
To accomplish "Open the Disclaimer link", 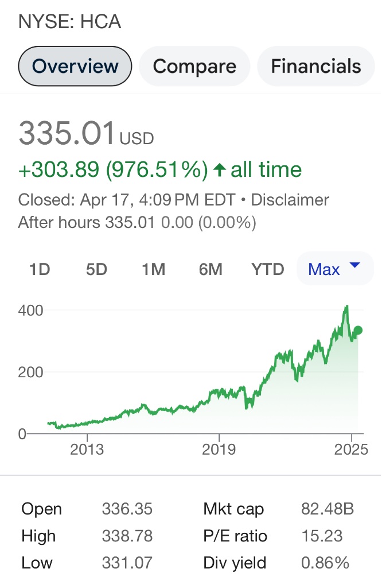I will (x=290, y=200).
